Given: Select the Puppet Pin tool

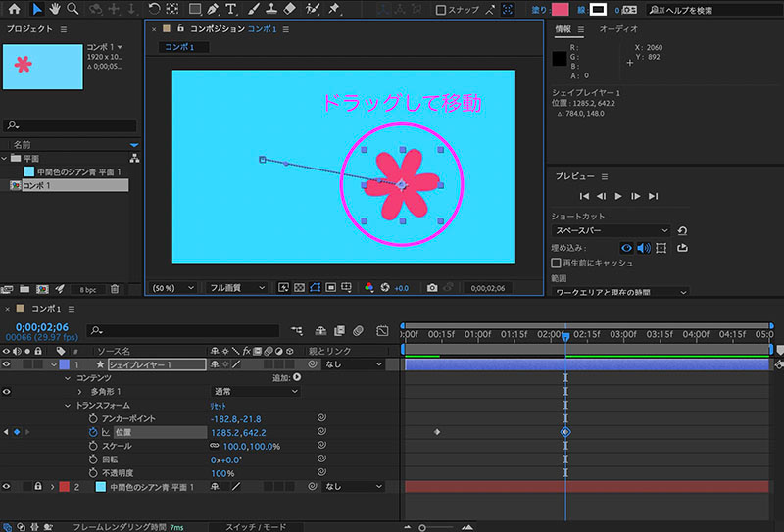Looking at the screenshot, I should point(334,9).
